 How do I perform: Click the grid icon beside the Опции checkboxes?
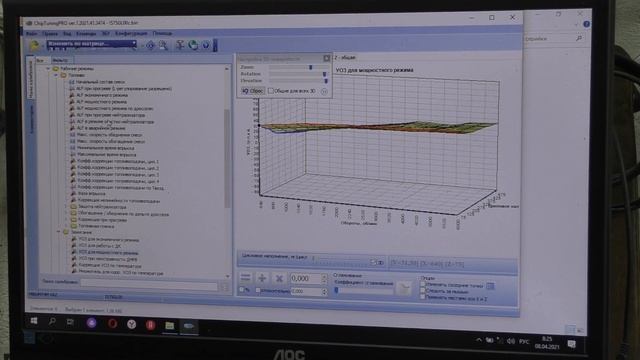[x=491, y=286]
